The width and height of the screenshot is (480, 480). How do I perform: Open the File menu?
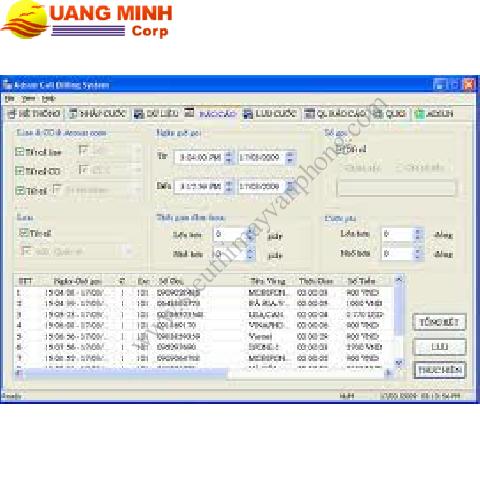pyautogui.click(x=10, y=99)
